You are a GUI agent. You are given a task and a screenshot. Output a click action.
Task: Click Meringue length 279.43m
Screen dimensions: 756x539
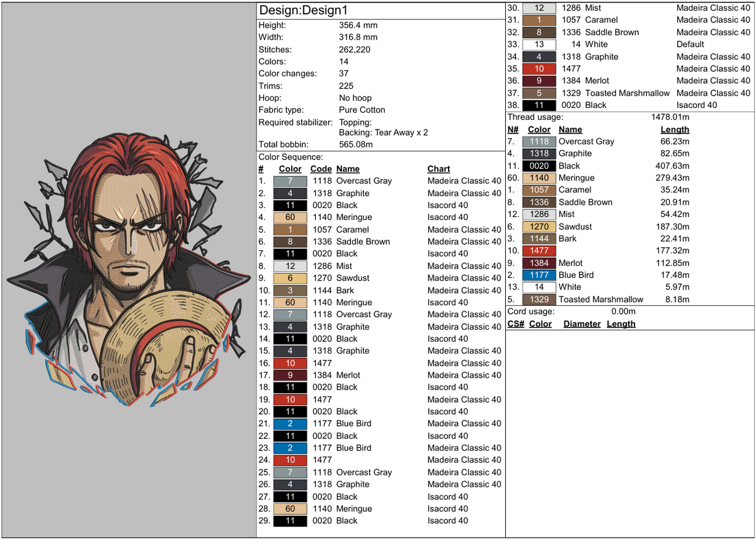tap(672, 178)
